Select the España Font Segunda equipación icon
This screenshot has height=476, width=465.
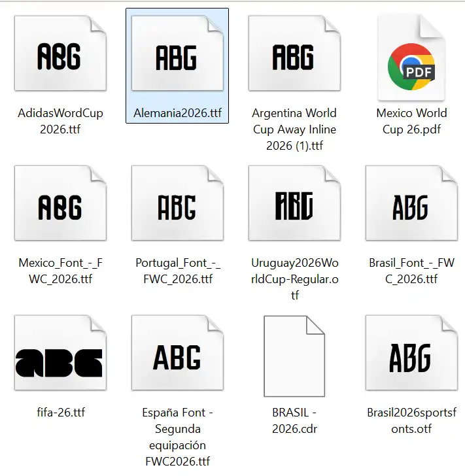click(177, 353)
